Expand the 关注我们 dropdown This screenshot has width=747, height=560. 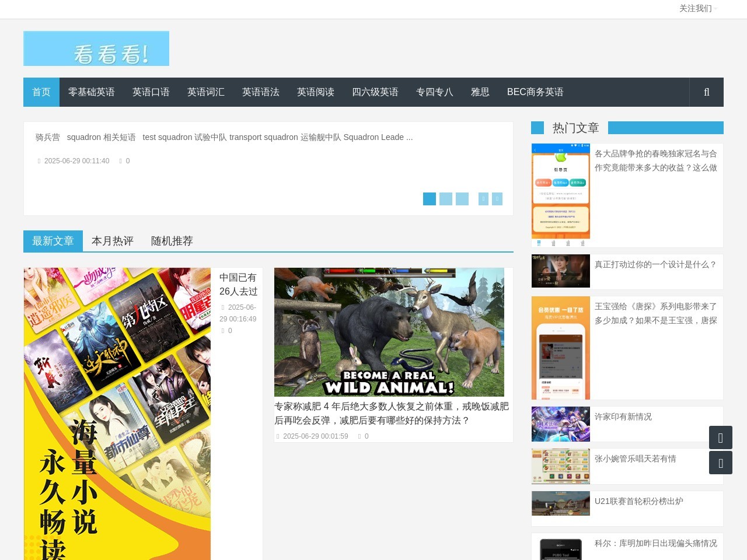pos(696,9)
